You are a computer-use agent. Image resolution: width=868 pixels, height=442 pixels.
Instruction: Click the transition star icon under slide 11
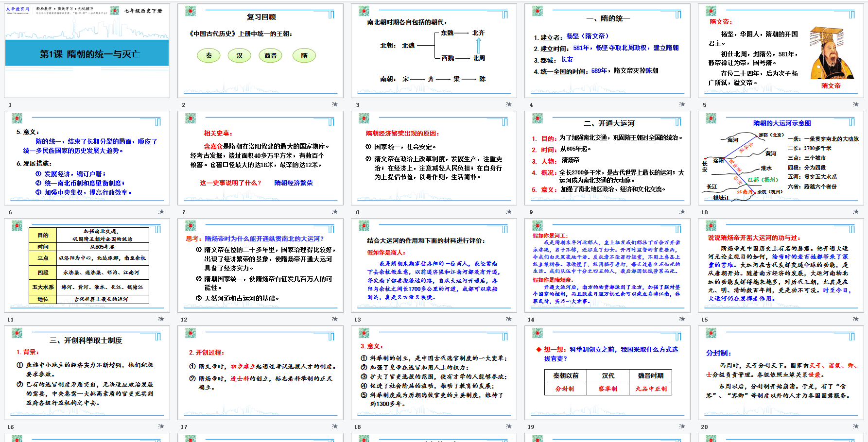pos(161,319)
